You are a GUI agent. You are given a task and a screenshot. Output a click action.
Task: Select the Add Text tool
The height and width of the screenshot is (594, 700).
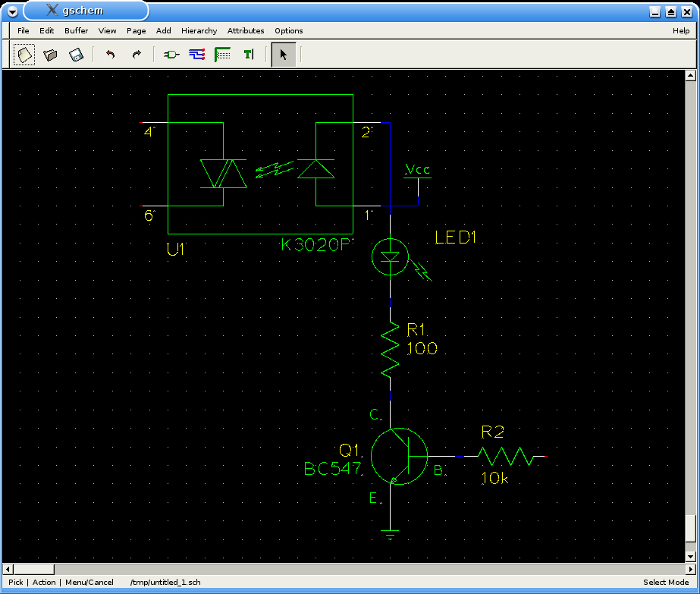(x=248, y=55)
